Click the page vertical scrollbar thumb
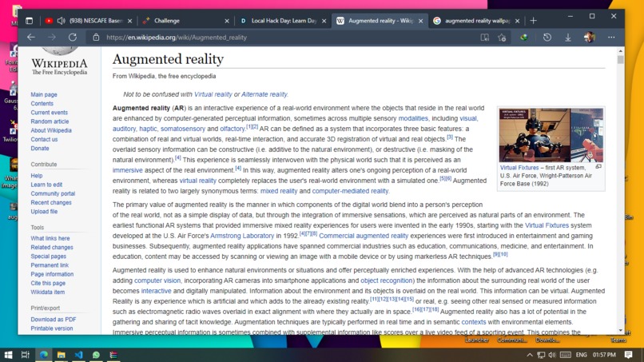This screenshot has height=362, width=644. tap(620, 60)
